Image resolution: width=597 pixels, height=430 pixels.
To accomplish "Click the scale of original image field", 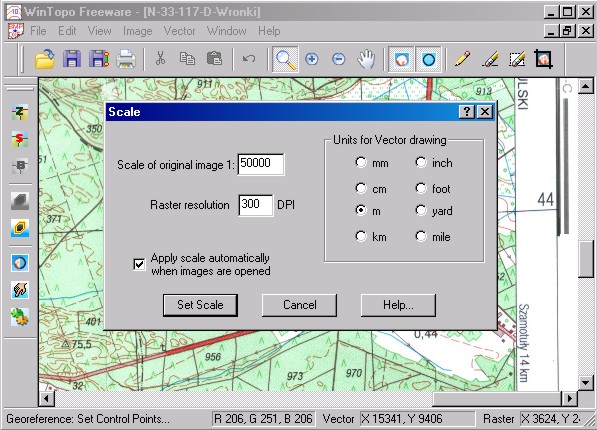I will (x=261, y=164).
